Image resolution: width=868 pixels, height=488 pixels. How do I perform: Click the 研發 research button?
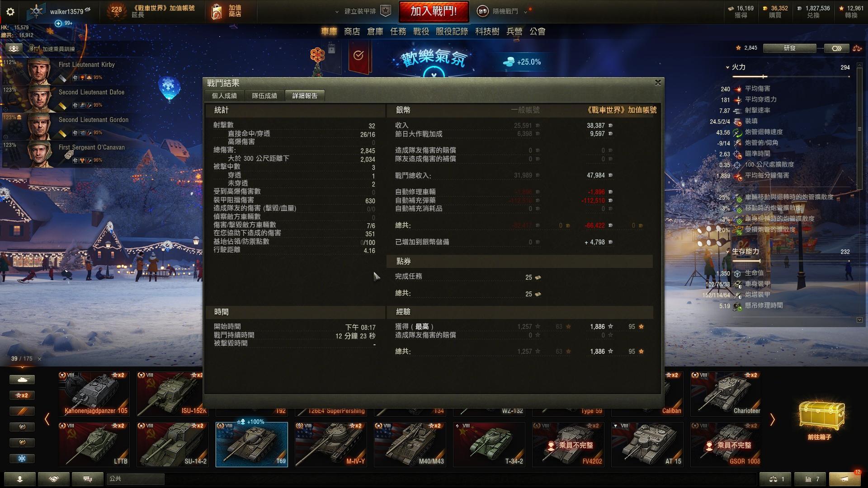click(789, 48)
